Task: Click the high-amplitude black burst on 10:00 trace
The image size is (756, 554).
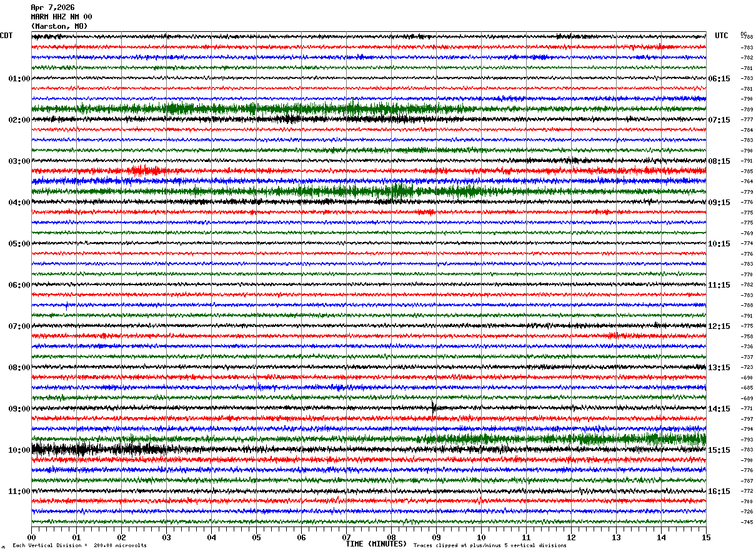Action: 100,449
